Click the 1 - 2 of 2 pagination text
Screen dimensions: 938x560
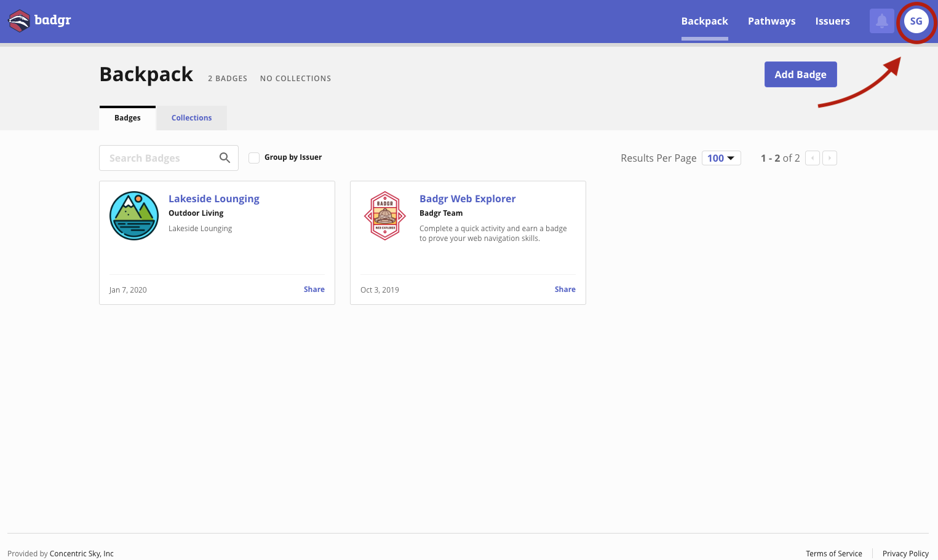pyautogui.click(x=781, y=158)
